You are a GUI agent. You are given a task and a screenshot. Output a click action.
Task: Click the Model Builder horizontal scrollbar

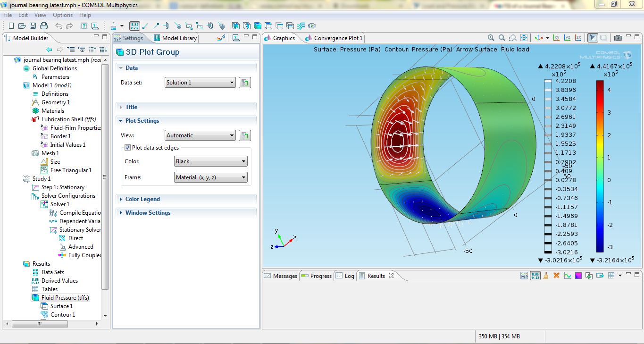[x=40, y=324]
